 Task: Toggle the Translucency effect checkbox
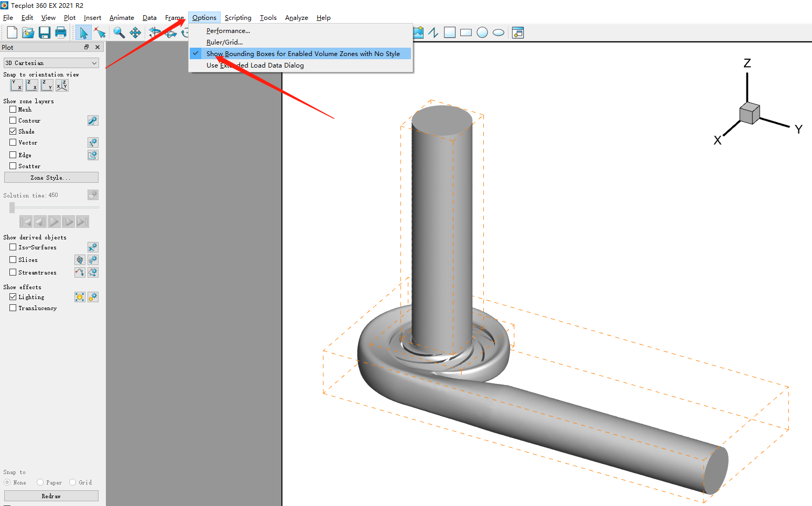point(13,308)
